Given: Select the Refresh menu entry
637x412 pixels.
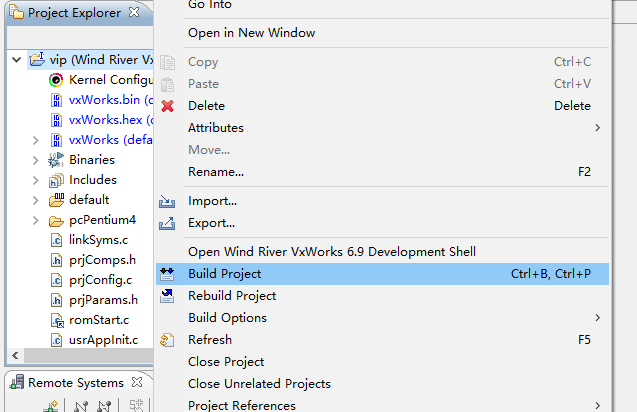Looking at the screenshot, I should click(382, 339).
